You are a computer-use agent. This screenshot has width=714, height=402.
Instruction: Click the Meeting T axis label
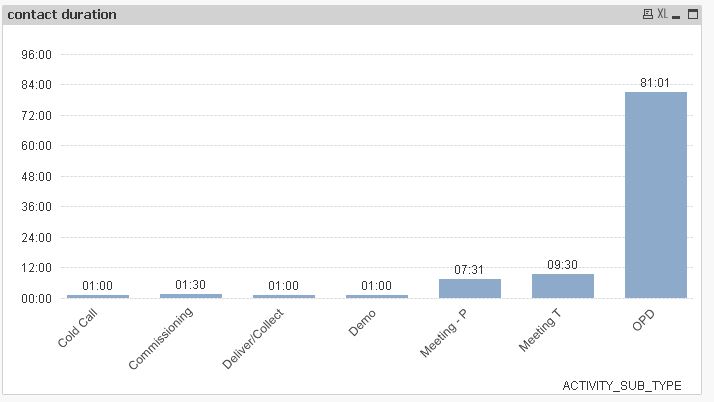pos(540,331)
